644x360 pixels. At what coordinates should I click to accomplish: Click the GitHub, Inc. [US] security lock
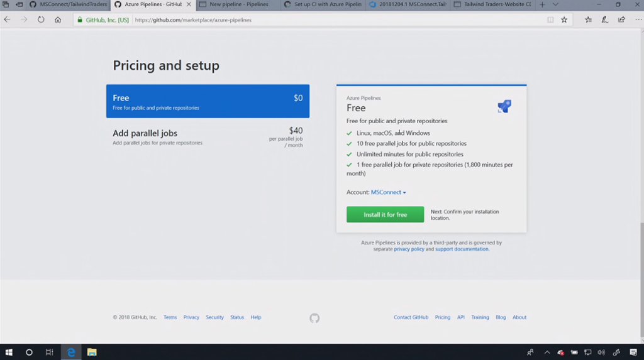[x=103, y=19]
